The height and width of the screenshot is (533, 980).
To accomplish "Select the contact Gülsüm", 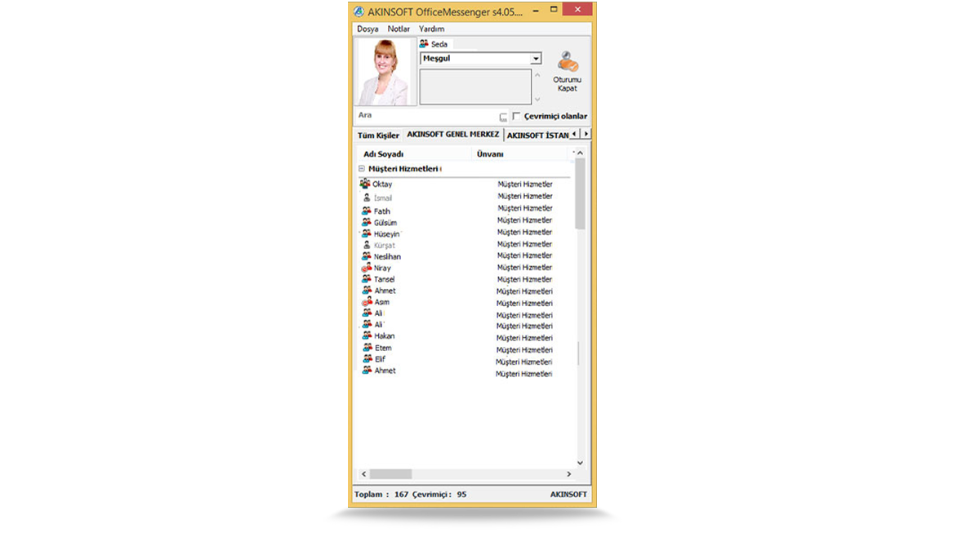I will point(385,221).
